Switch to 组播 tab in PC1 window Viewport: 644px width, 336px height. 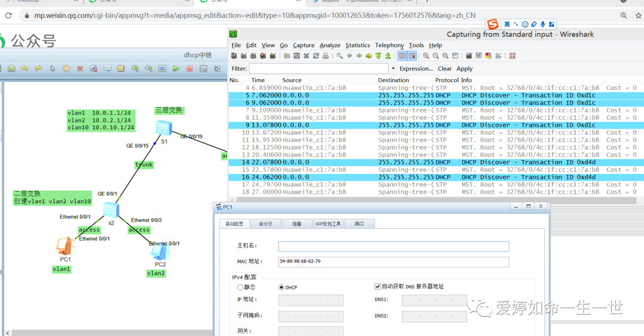[x=296, y=223]
